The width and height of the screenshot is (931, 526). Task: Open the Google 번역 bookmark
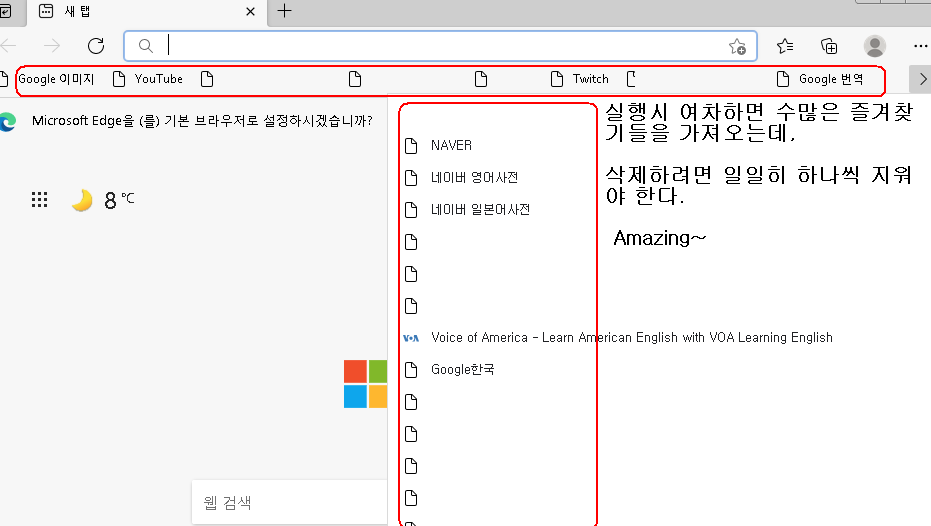pos(820,79)
